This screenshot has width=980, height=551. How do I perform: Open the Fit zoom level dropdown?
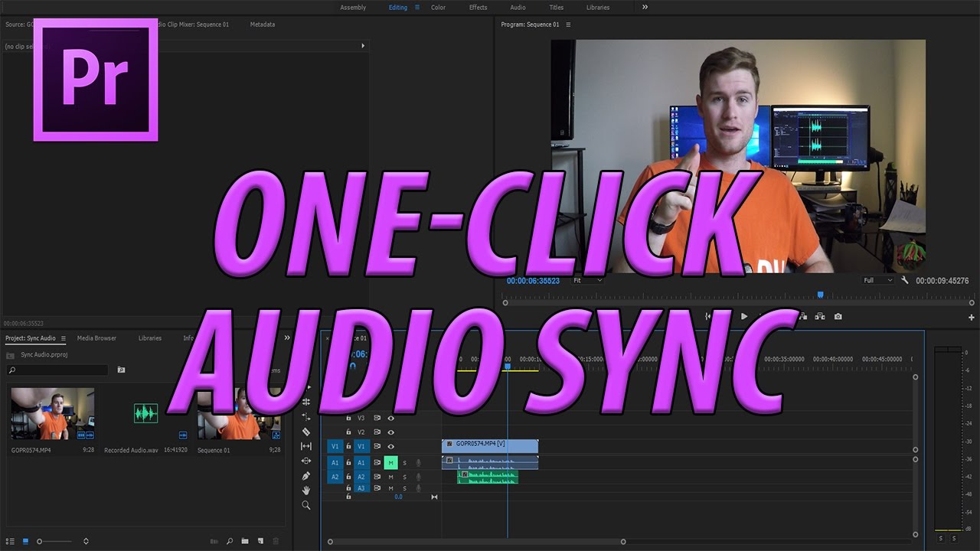tap(586, 280)
